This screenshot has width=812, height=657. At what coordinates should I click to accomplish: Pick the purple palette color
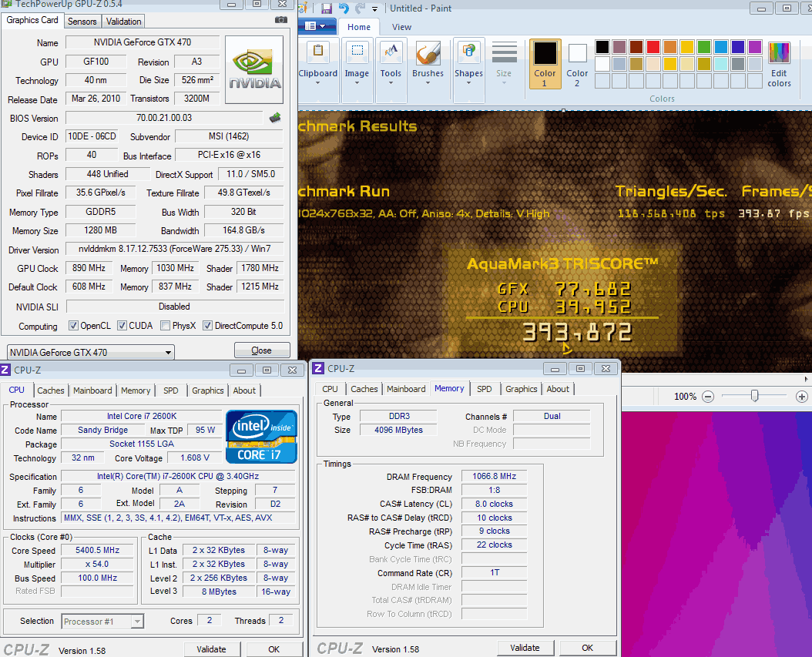(754, 47)
